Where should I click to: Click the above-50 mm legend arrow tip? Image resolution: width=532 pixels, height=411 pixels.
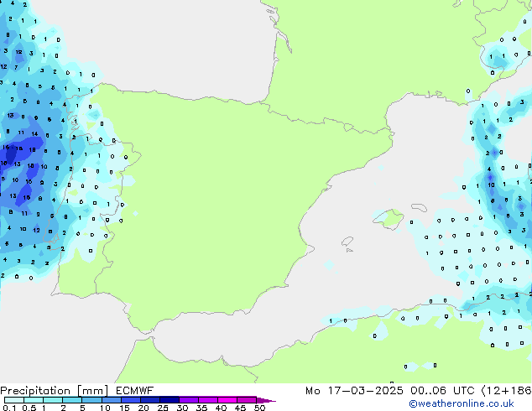tap(266, 400)
